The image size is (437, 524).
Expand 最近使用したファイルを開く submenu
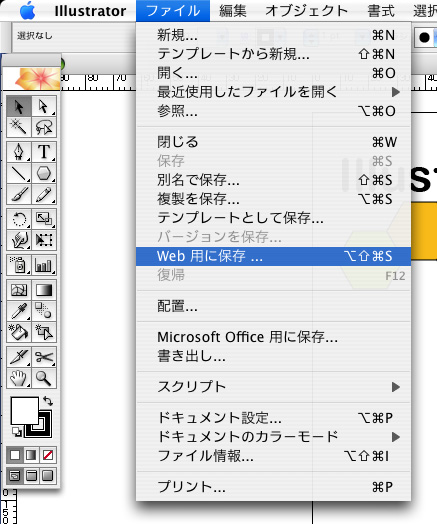tap(273, 92)
